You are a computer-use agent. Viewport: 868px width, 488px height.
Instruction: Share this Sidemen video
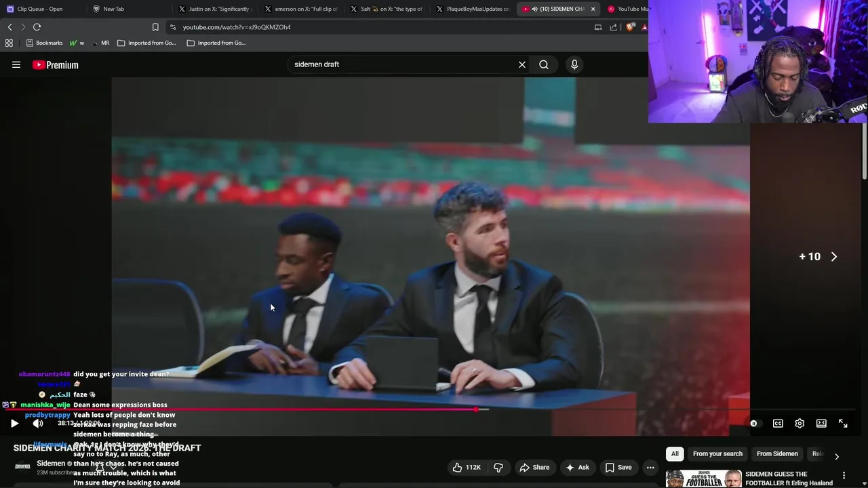(534, 467)
